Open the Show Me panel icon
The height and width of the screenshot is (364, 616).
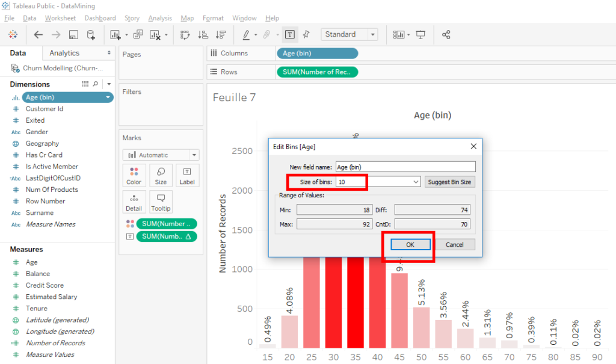tap(399, 34)
